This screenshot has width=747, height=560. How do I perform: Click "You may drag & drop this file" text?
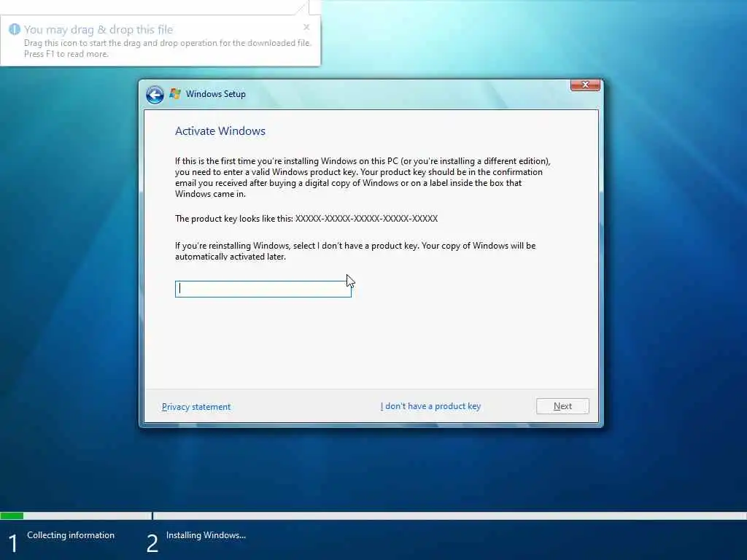click(x=98, y=29)
